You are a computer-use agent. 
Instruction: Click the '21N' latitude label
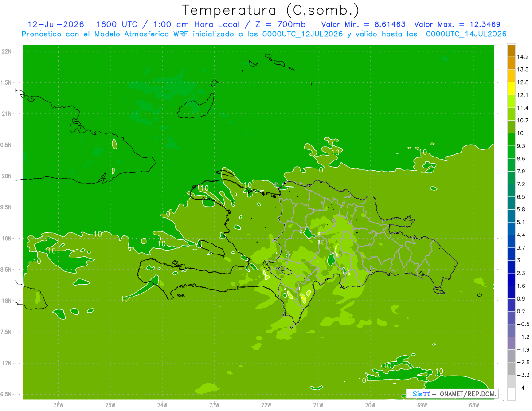coord(8,114)
